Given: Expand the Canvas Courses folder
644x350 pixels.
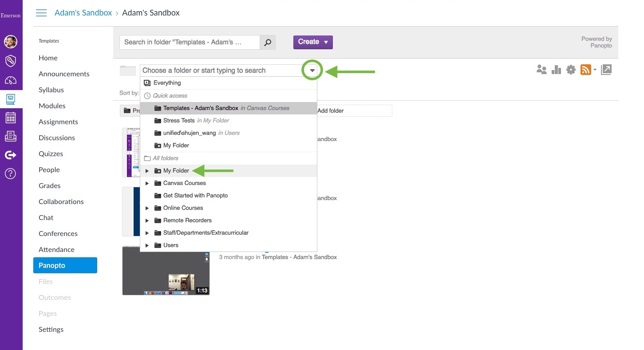Looking at the screenshot, I should coord(147,183).
